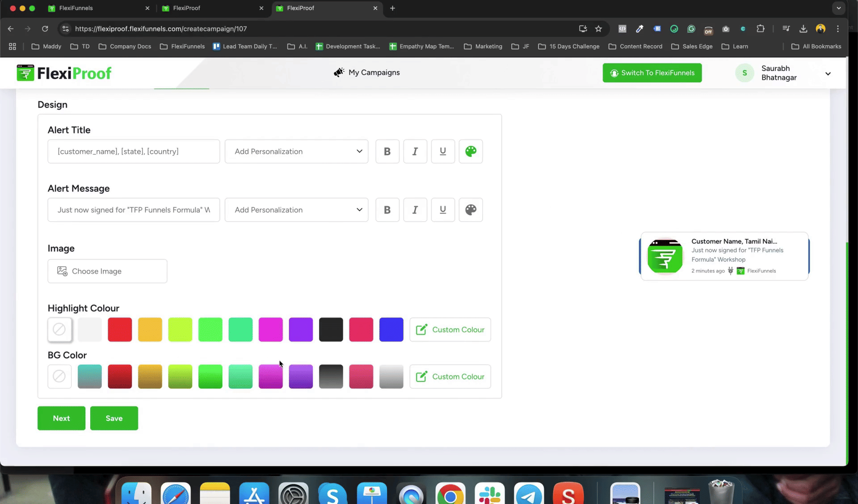
Task: Toggle bold for Alert Title
Action: click(387, 151)
